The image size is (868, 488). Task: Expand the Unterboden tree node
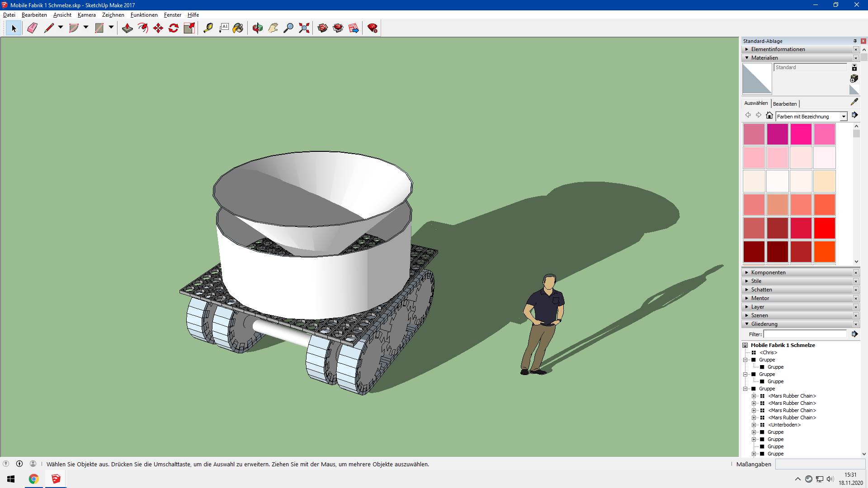(754, 425)
